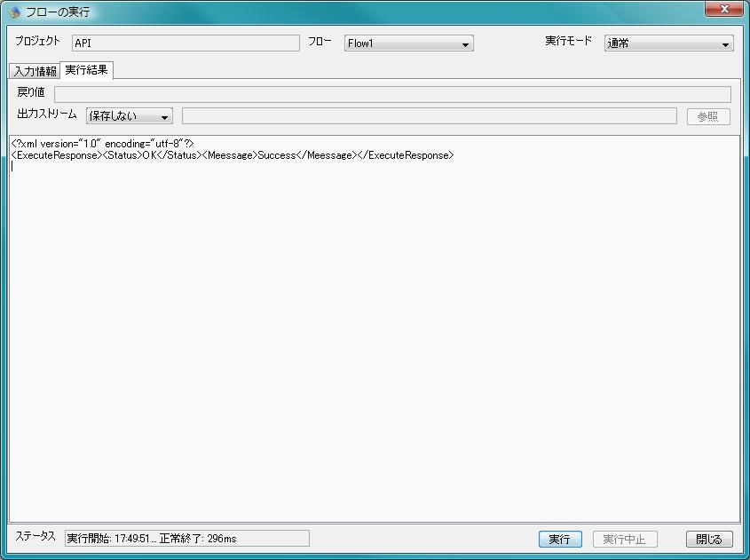The image size is (750, 560).
Task: Click the フローの実行 title bar text
Action: pyautogui.click(x=59, y=12)
